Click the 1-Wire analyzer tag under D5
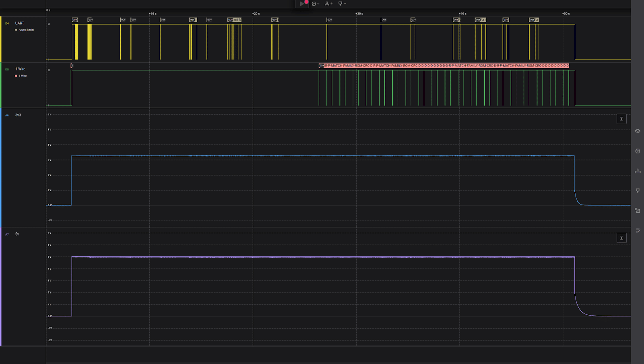644x364 pixels. pyautogui.click(x=23, y=76)
